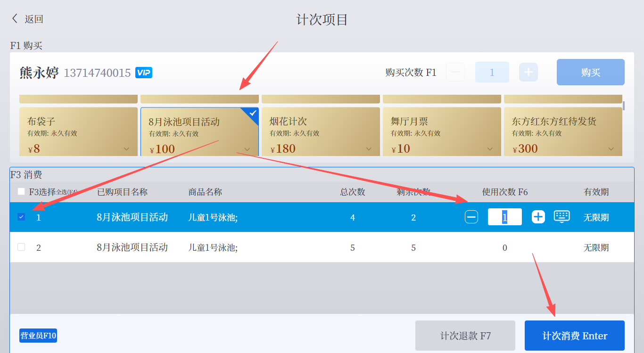Viewport: 644px width, 353px height.
Task: Click the 总次数 value 4 in row 1
Action: click(x=353, y=218)
